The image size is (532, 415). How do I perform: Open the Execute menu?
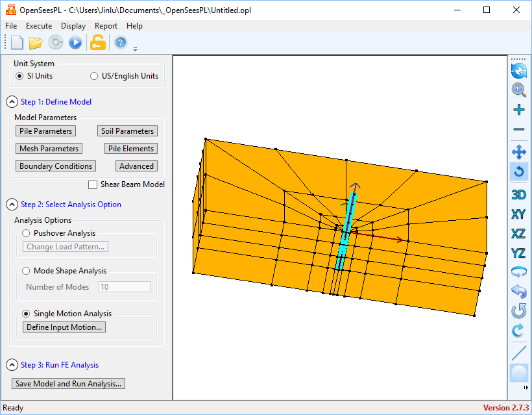coord(39,26)
